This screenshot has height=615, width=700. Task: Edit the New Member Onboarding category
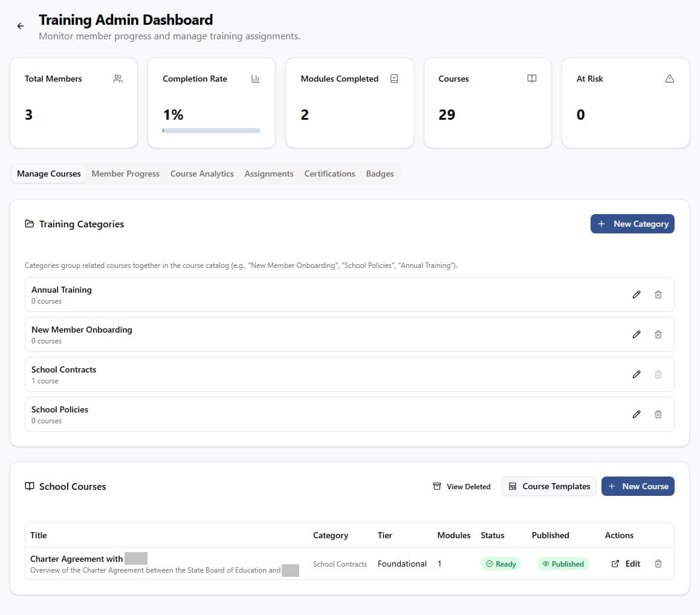tap(637, 334)
